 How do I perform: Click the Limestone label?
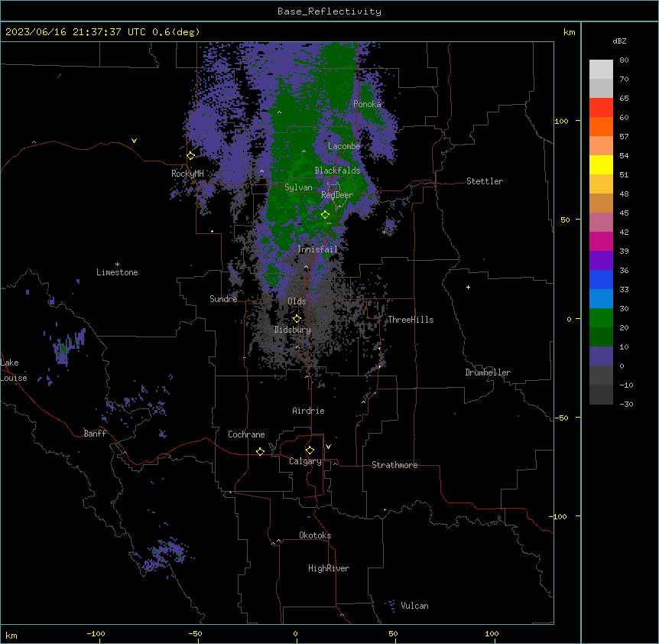tap(117, 272)
